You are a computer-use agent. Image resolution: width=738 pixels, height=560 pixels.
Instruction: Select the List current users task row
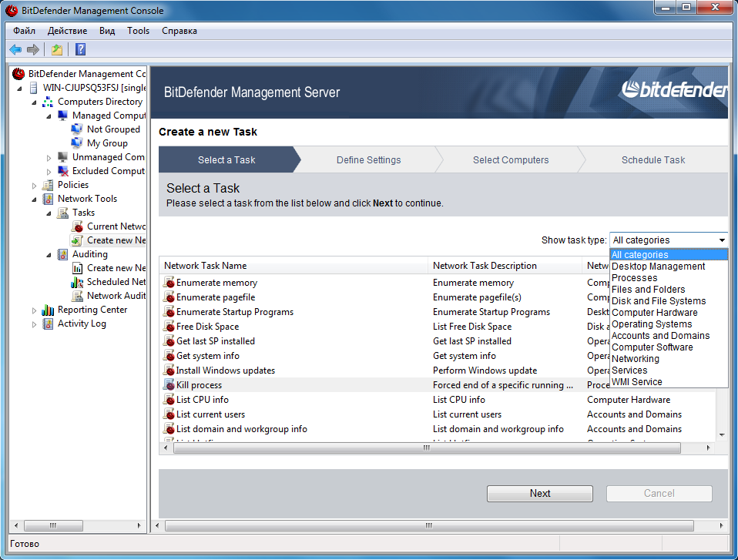(x=438, y=414)
